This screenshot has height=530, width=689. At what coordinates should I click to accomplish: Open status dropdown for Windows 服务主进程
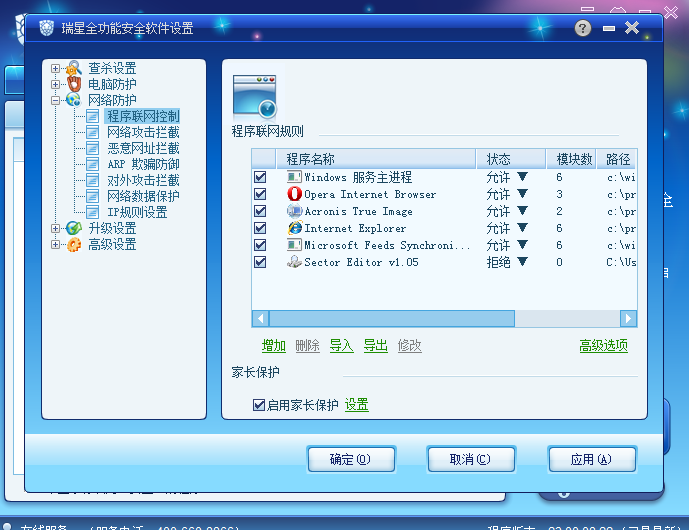tap(522, 177)
